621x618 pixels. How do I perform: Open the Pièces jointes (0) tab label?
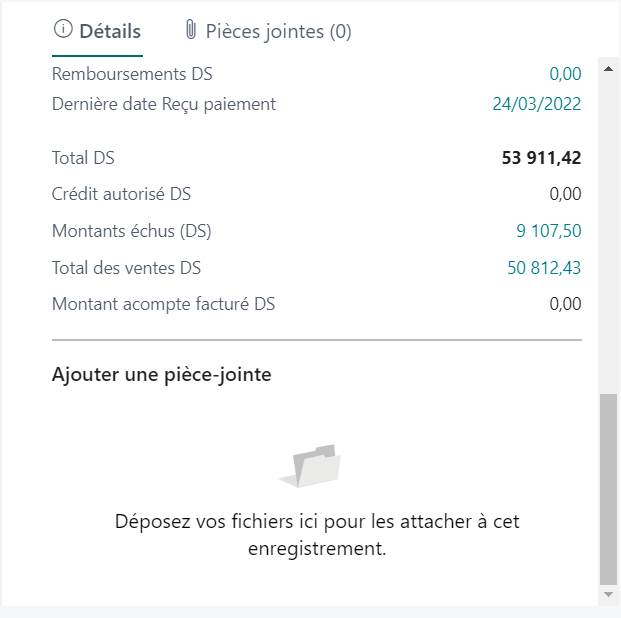pyautogui.click(x=278, y=31)
